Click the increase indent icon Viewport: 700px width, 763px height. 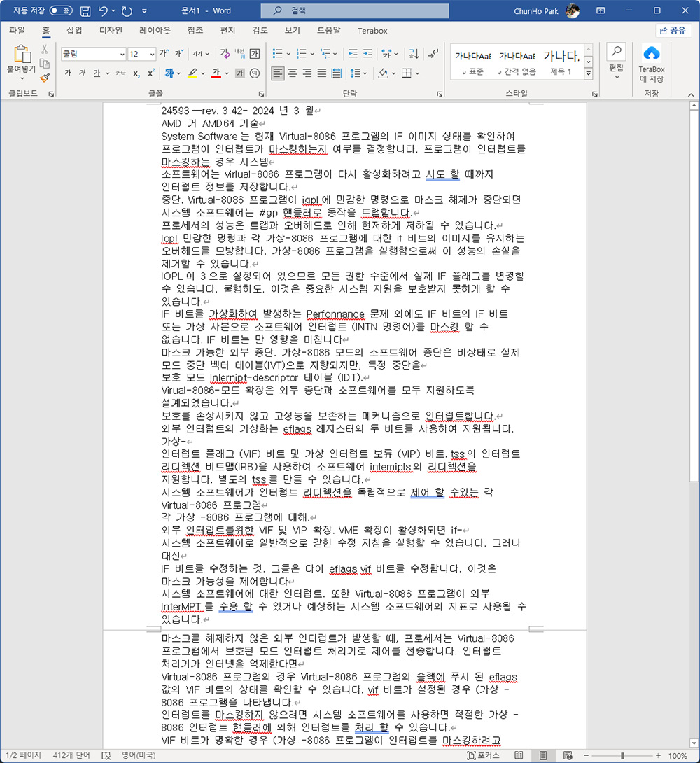click(x=367, y=53)
